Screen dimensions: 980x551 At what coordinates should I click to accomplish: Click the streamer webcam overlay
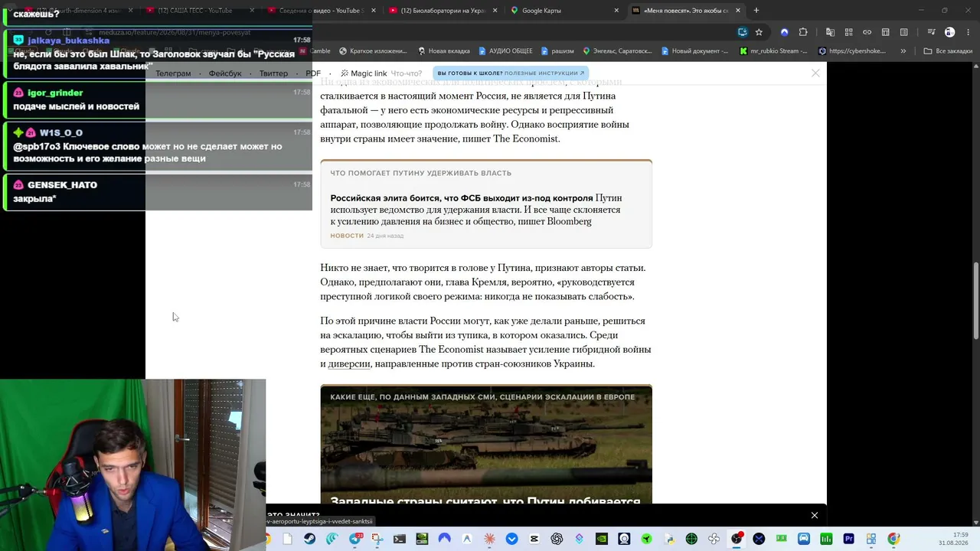pyautogui.click(x=132, y=465)
